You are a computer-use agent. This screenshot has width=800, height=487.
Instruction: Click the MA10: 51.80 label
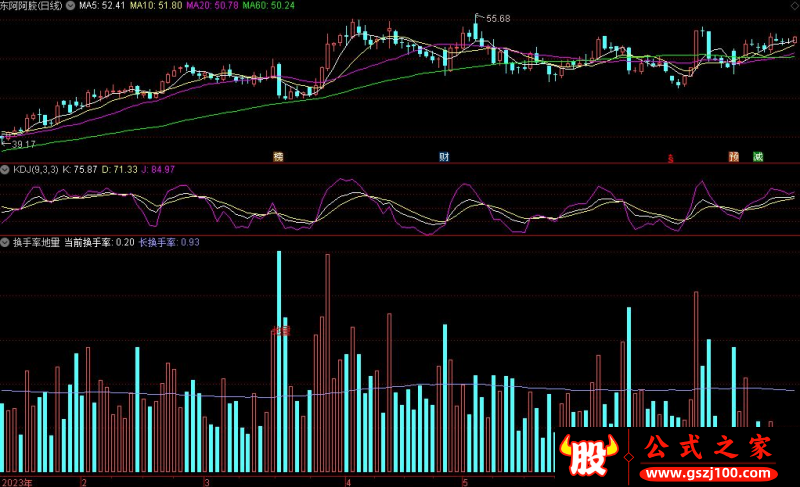[156, 6]
